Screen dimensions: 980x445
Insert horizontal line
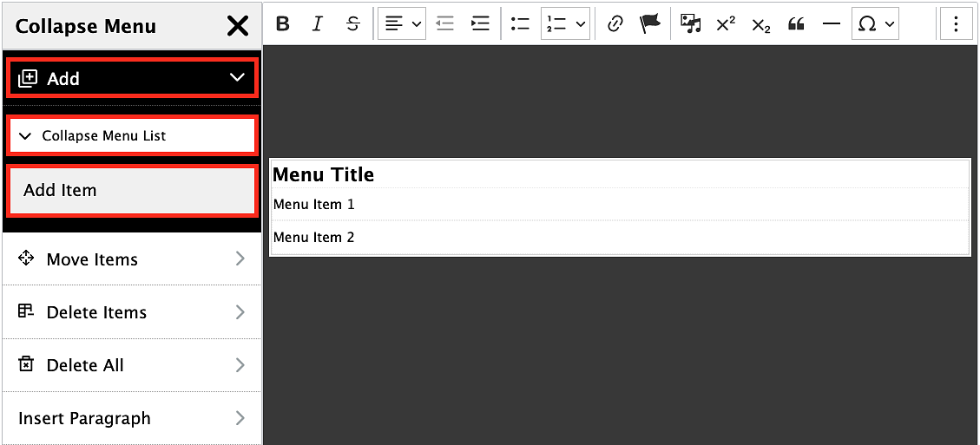[832, 23]
